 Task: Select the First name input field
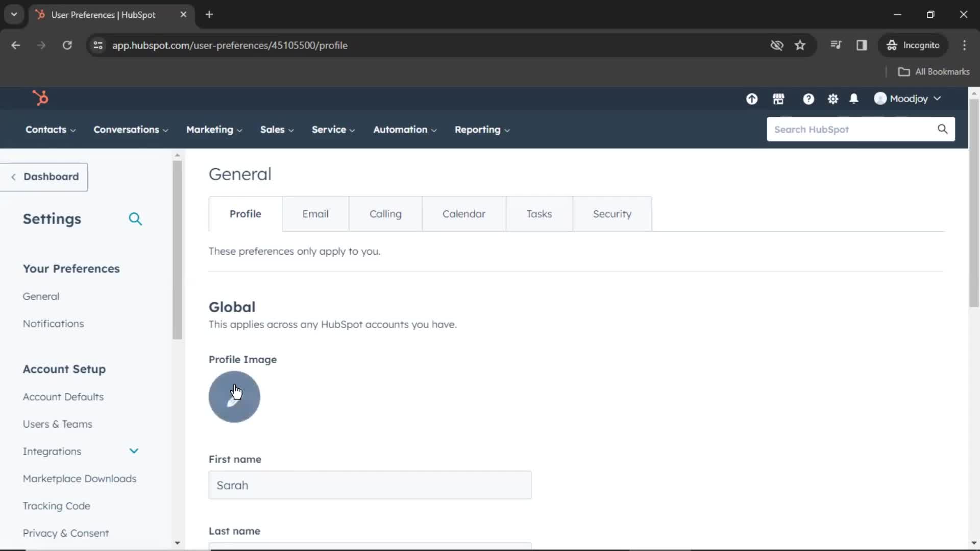tap(371, 485)
